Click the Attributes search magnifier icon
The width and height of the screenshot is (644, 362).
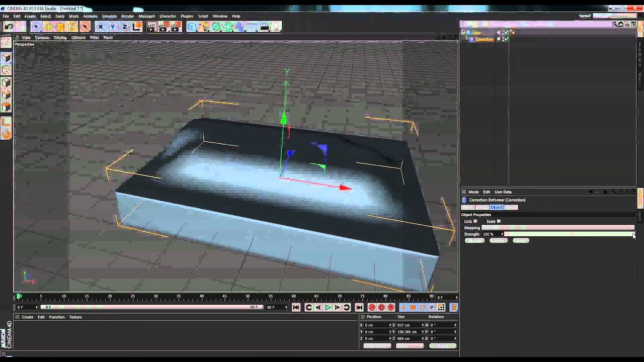coord(613,192)
